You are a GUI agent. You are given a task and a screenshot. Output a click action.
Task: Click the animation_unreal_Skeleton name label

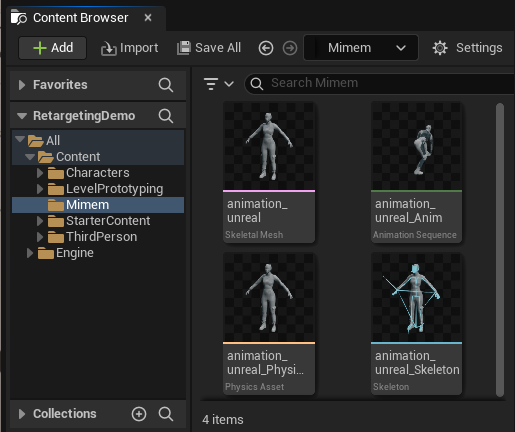click(x=417, y=363)
